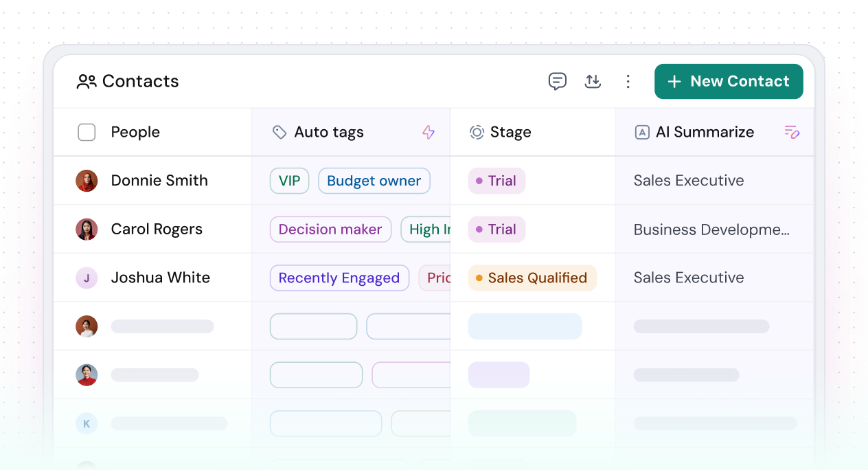
Task: Click Joshua White's initial J avatar
Action: (87, 278)
